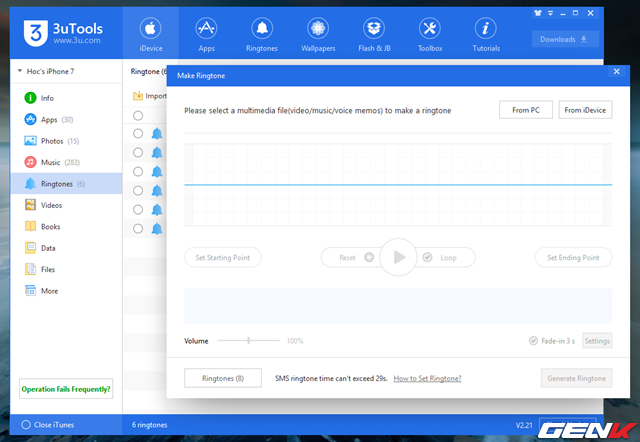
Task: Click the 3uTools logo
Action: [63, 33]
